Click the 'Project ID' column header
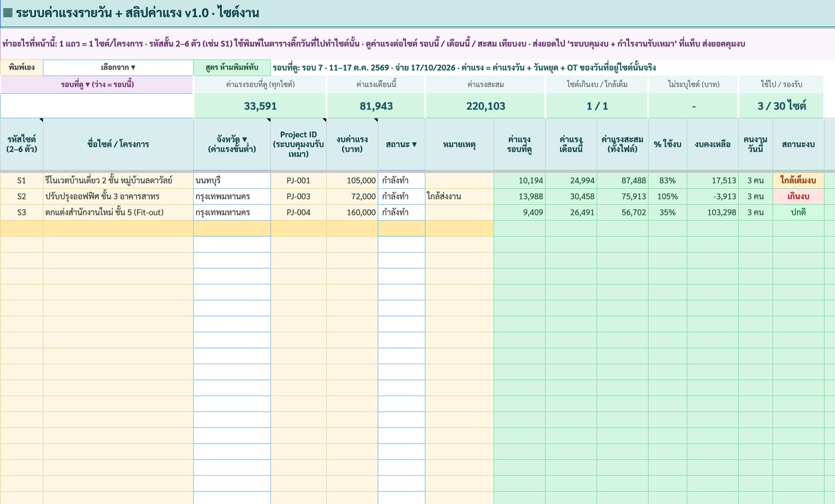 [299, 144]
